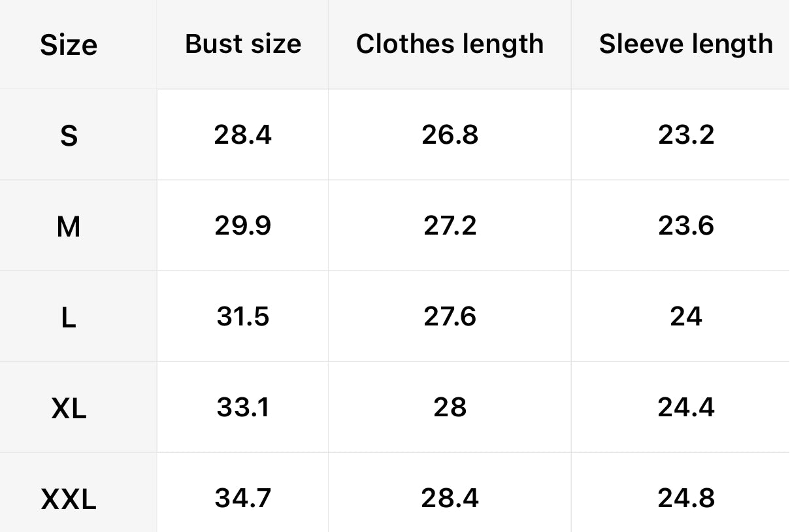Click bust size value 31.5

click(x=242, y=316)
